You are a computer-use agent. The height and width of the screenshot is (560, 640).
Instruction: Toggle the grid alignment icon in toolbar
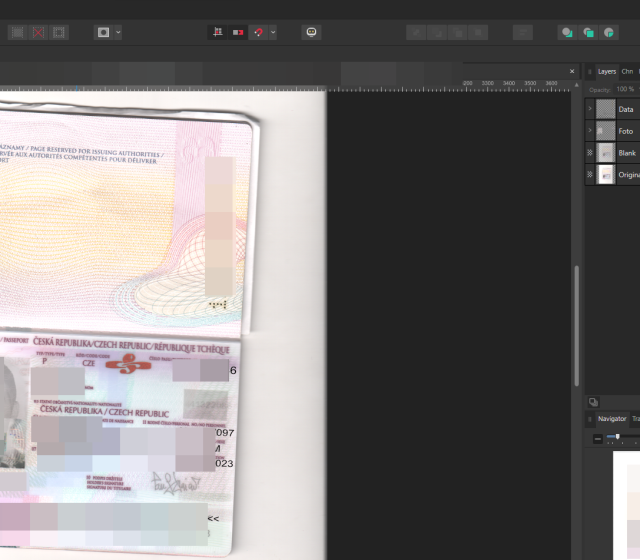[x=217, y=32]
